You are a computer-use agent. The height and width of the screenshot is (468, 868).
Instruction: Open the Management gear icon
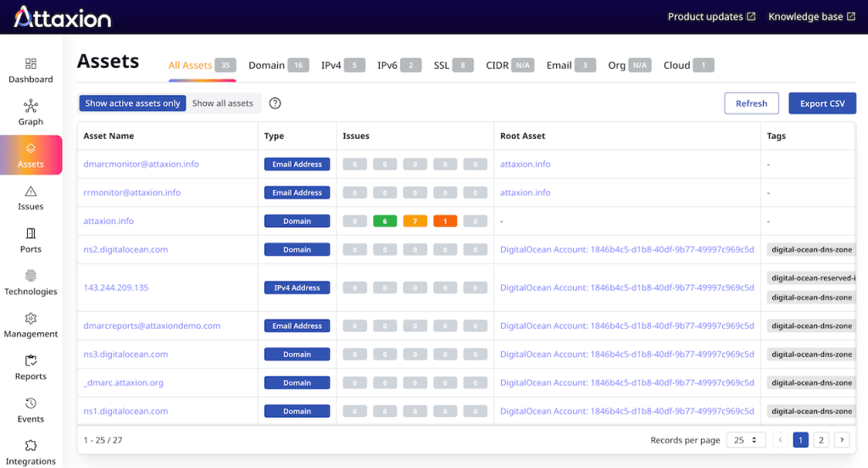[x=31, y=319]
